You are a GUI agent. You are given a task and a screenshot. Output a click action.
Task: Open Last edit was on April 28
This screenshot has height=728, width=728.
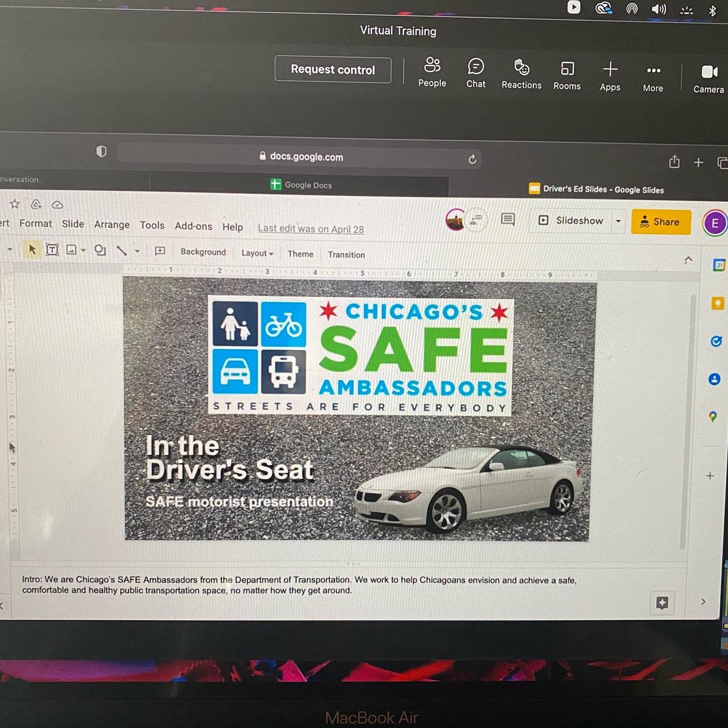tap(311, 229)
